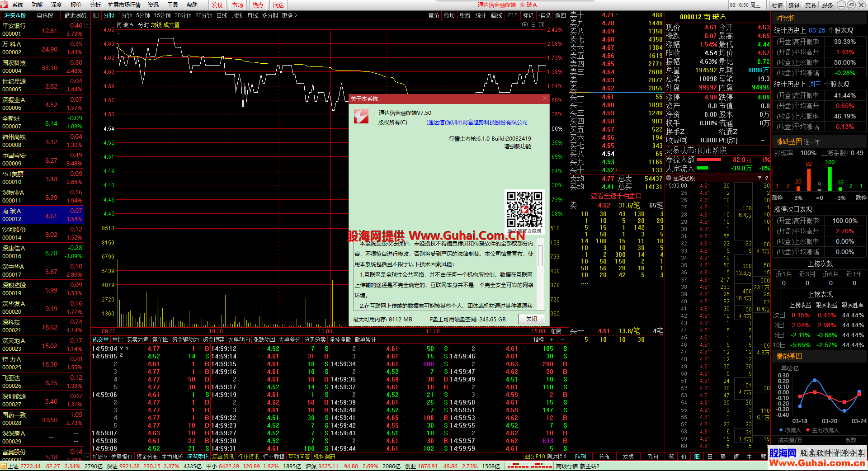This screenshot has width=868, height=471.
Task: Click the stock list scroll-up arrow
Action: click(x=87, y=25)
